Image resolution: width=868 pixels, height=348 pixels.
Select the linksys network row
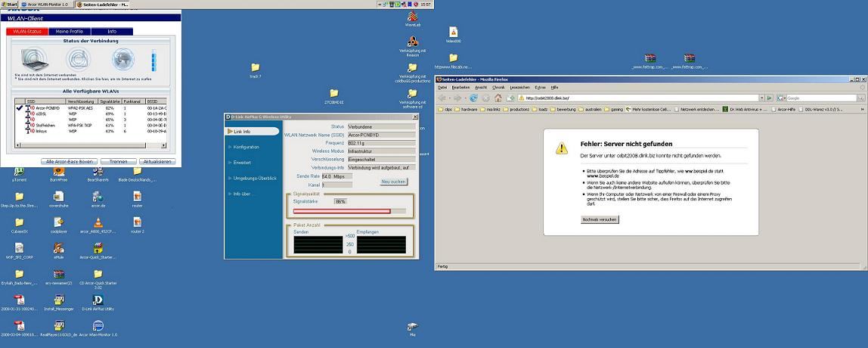(x=91, y=132)
